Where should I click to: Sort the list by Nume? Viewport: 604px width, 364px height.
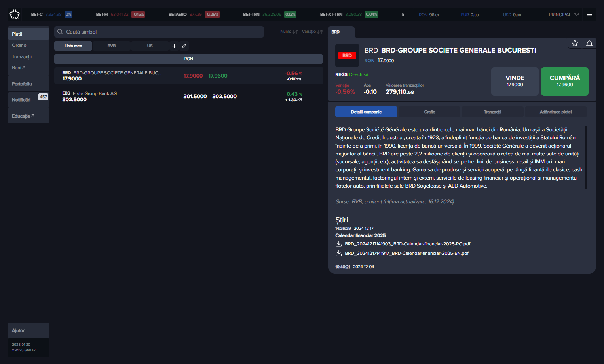point(289,32)
